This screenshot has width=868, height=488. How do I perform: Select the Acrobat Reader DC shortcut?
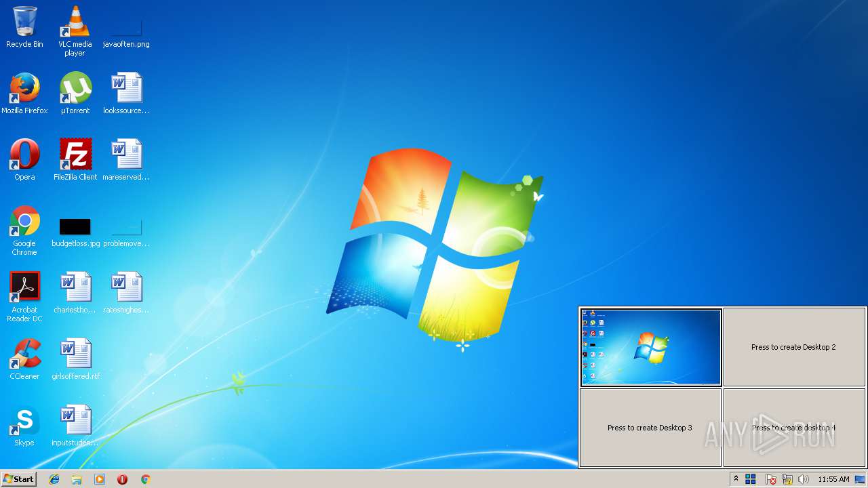click(24, 297)
